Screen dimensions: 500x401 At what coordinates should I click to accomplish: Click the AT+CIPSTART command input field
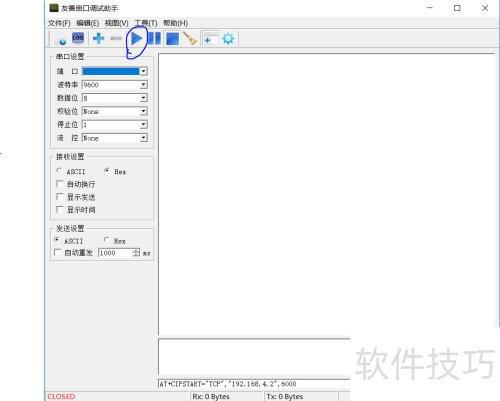254,384
